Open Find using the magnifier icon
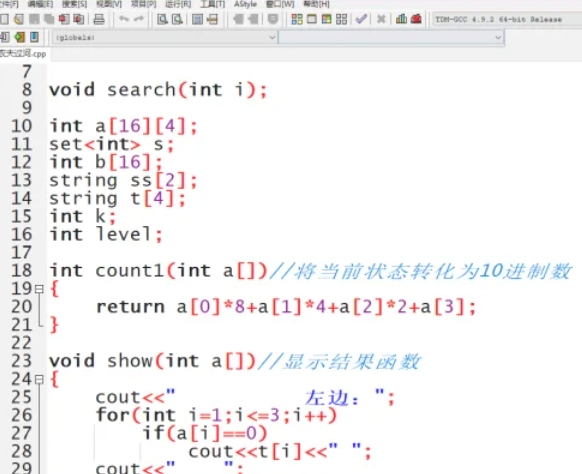 [162, 19]
